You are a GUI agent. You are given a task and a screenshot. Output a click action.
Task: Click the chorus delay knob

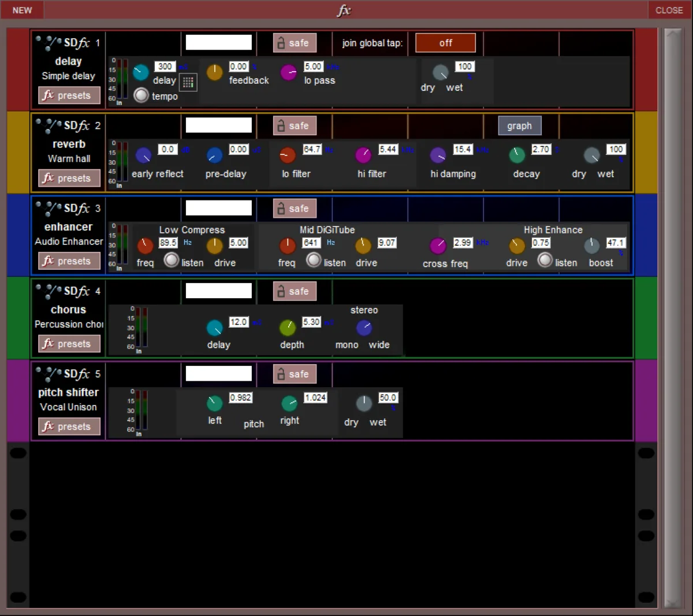pyautogui.click(x=214, y=328)
